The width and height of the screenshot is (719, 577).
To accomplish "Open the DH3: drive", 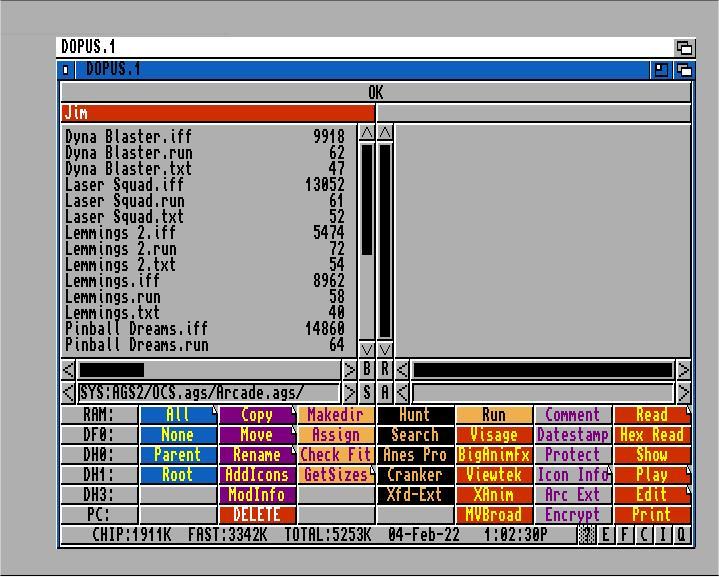I will (99, 495).
